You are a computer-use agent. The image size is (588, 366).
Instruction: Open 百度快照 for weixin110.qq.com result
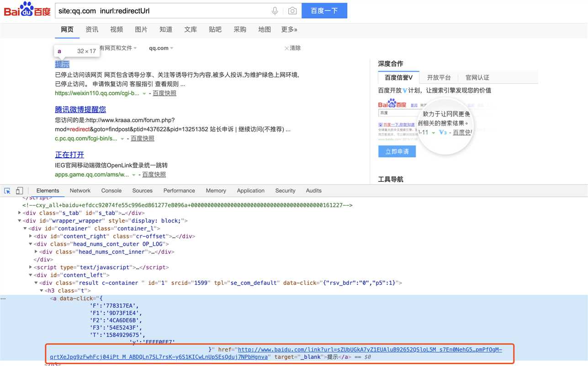164,93
